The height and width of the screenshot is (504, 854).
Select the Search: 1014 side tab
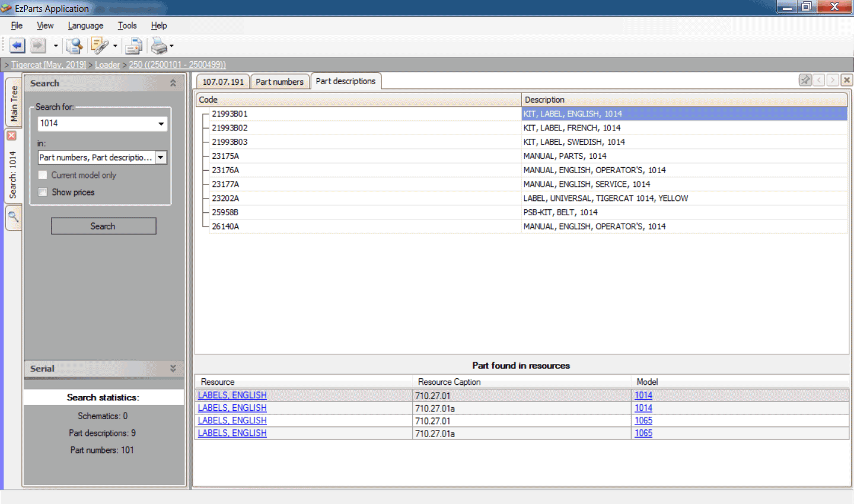(x=12, y=174)
